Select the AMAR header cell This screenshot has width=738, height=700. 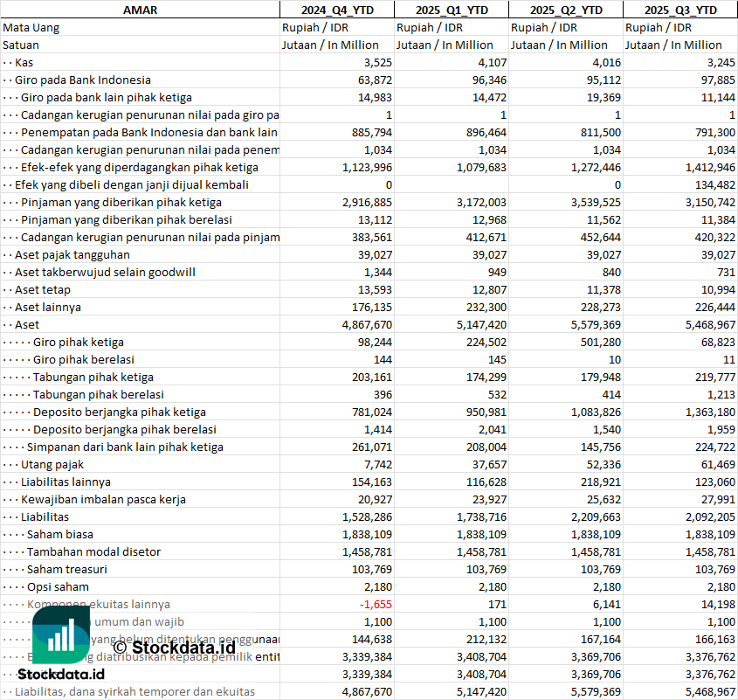coord(140,10)
